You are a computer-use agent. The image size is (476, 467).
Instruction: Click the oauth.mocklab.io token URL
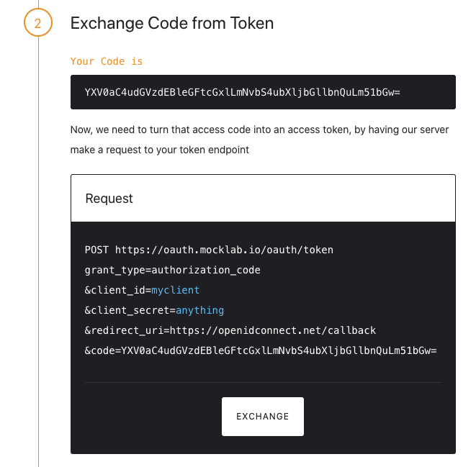[x=224, y=250]
